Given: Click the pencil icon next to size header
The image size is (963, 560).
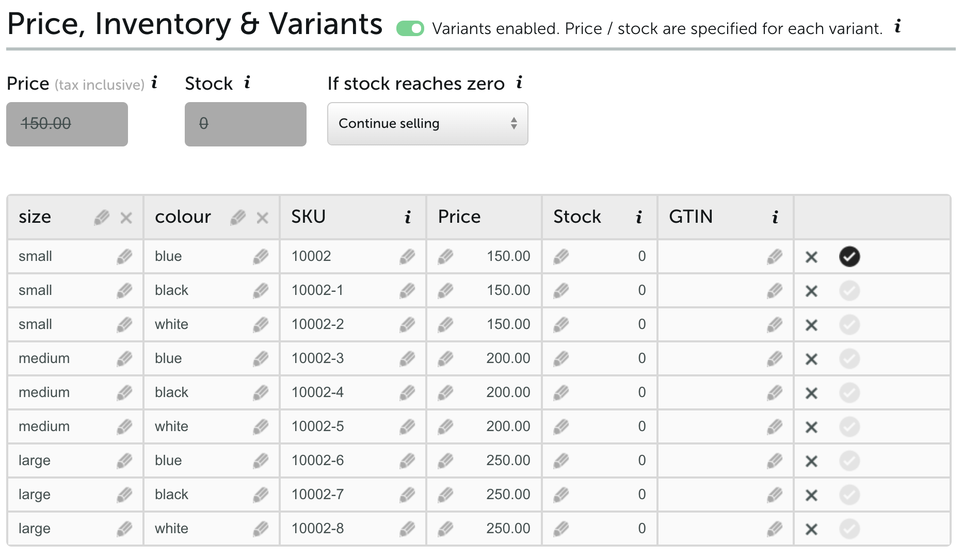Looking at the screenshot, I should pyautogui.click(x=102, y=218).
